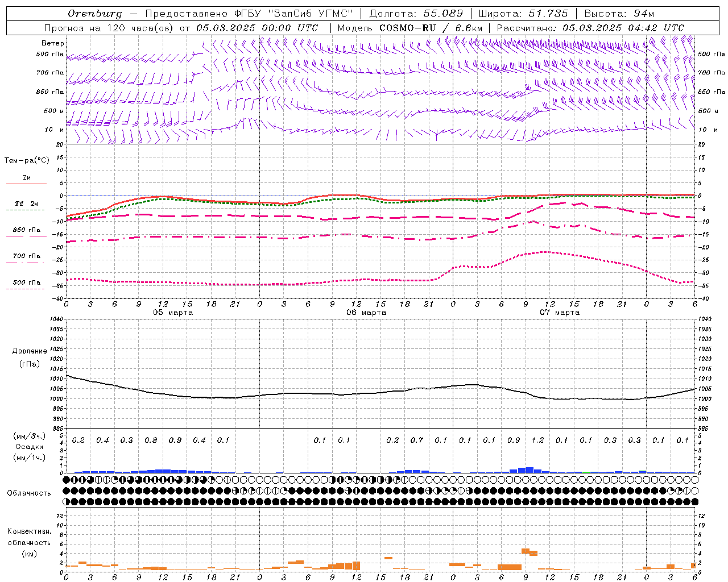The height and width of the screenshot is (582, 728).
Task: Click the '07 марта' date label
Action: (560, 312)
